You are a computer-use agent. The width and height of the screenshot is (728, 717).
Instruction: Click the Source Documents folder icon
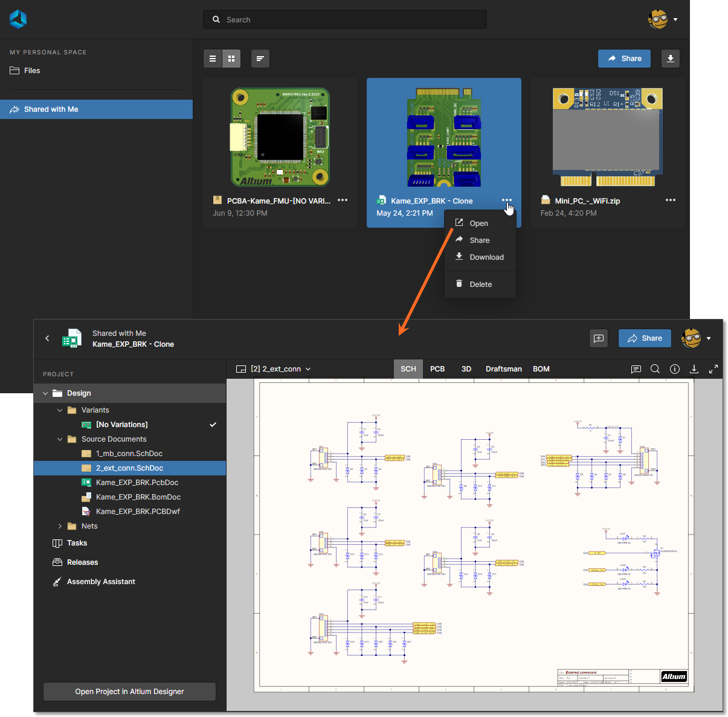tap(72, 439)
